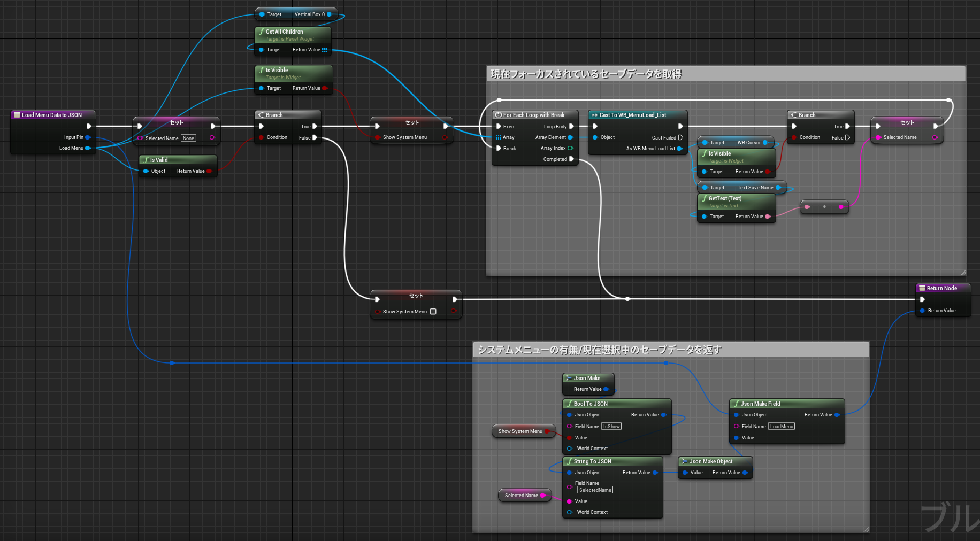Click the Object pin on the Is Valid node
This screenshot has width=980, height=541.
(x=146, y=171)
